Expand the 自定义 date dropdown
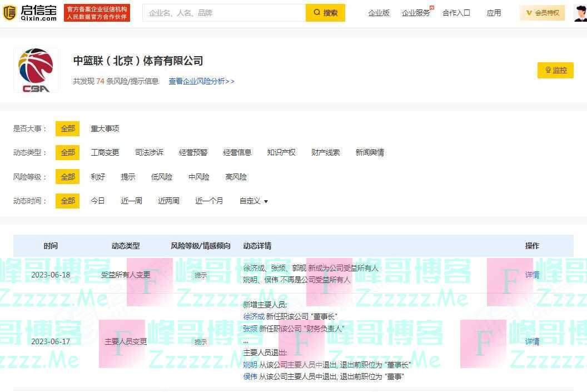This screenshot has height=392, width=587. [253, 201]
